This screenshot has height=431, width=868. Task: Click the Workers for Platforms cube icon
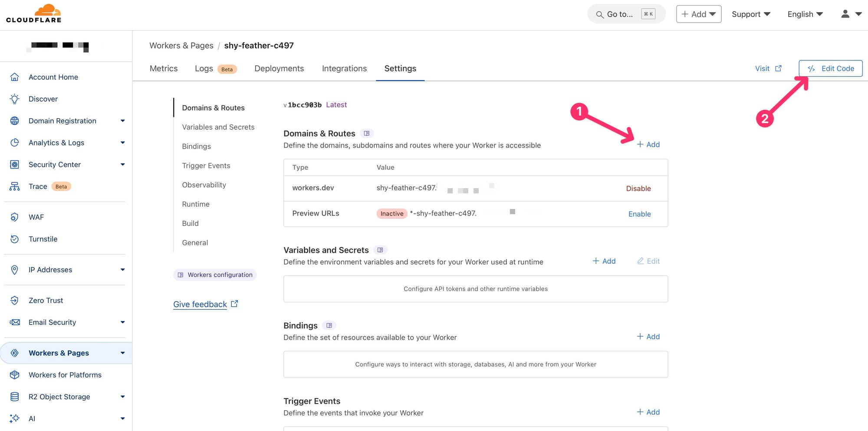point(15,375)
